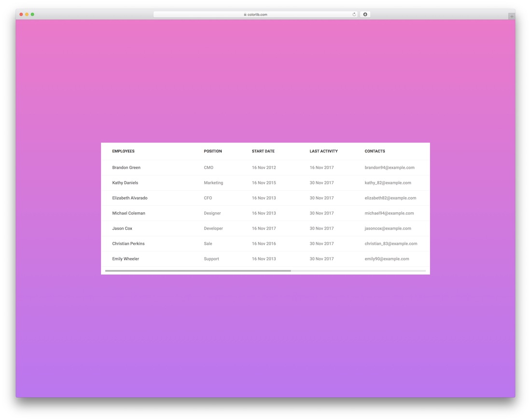Click the downloads icon beside address bar

[365, 14]
